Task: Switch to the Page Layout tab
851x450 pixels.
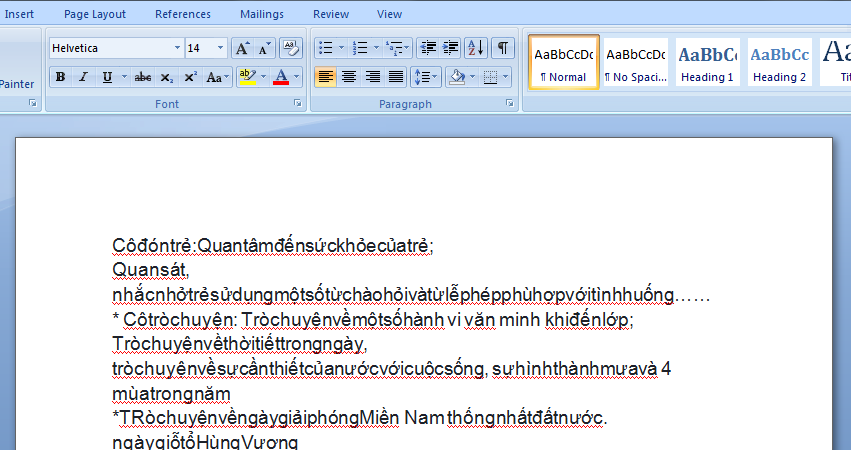Action: click(x=95, y=14)
